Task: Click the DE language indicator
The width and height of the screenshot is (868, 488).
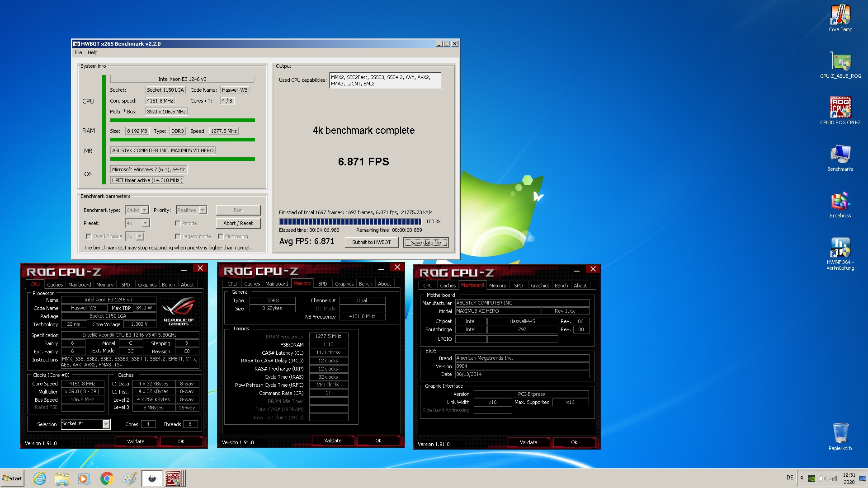Action: tap(790, 478)
